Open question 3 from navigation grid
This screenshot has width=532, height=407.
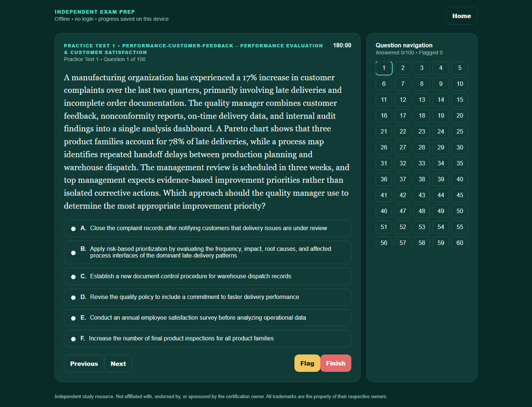pos(422,68)
